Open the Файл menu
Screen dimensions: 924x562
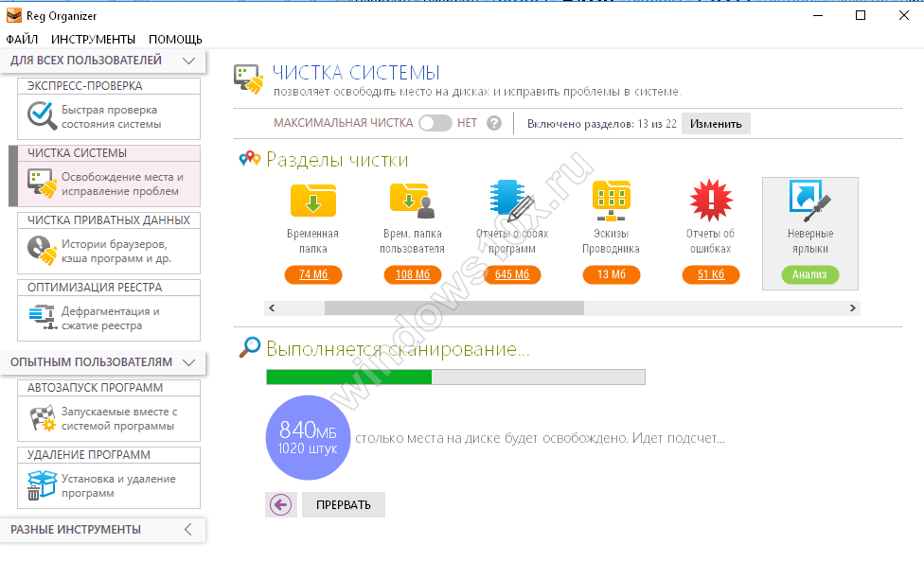22,40
